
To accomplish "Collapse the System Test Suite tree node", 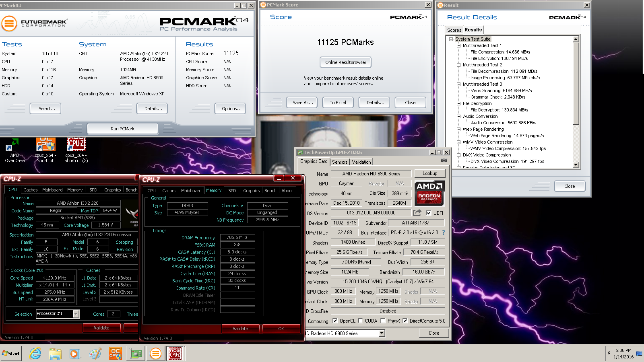I will tap(451, 39).
